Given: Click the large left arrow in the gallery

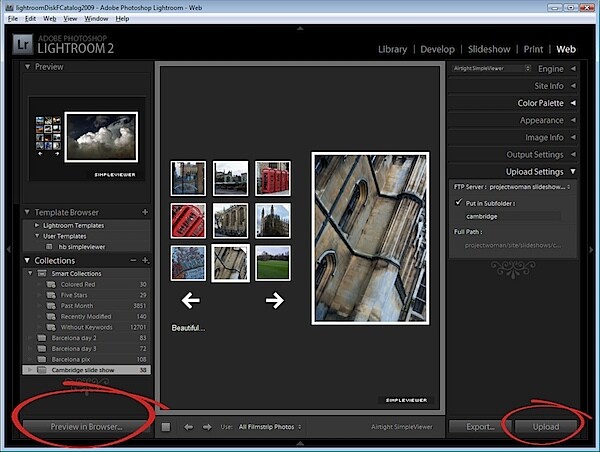Looking at the screenshot, I should pos(191,300).
